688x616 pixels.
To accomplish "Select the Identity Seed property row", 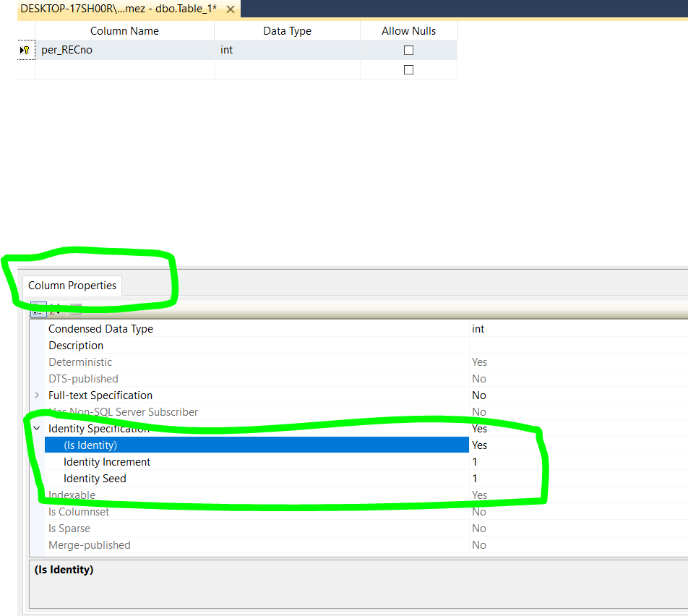I will [x=95, y=478].
